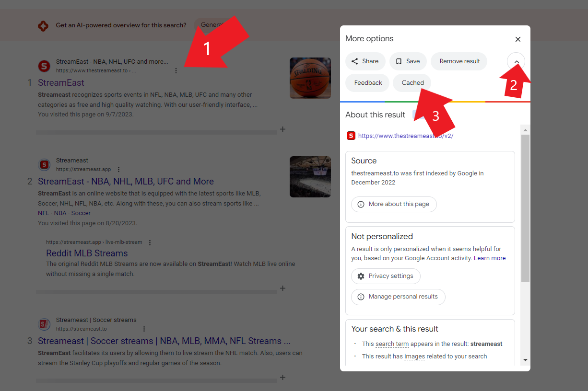The width and height of the screenshot is (588, 391).
Task: Click the basketball thumbnail beside the first result
Action: 310,78
